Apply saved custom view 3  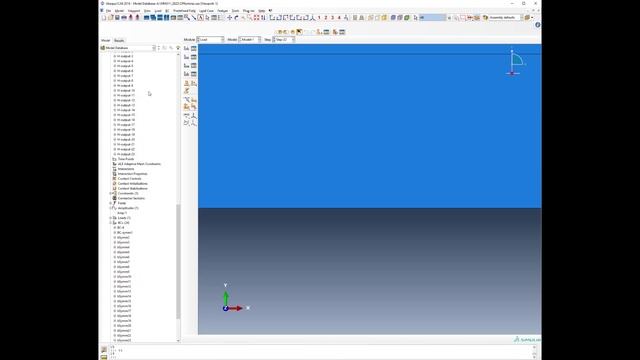pos(332,18)
